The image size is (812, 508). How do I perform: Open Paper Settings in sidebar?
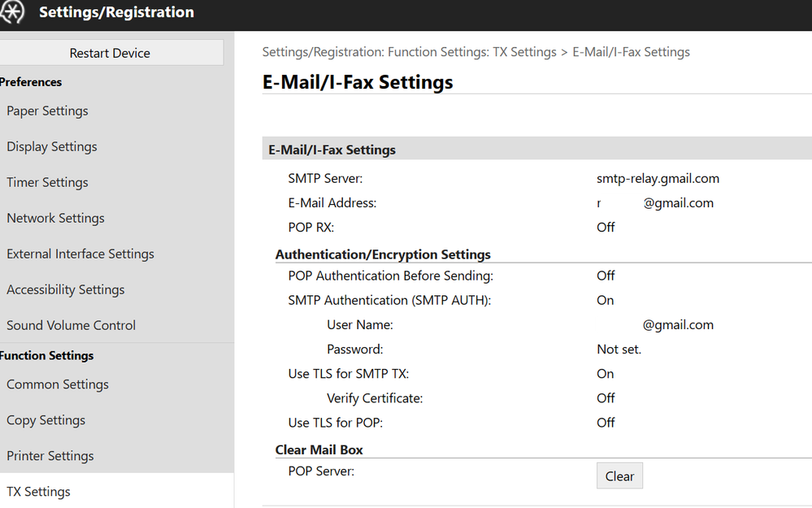[47, 111]
